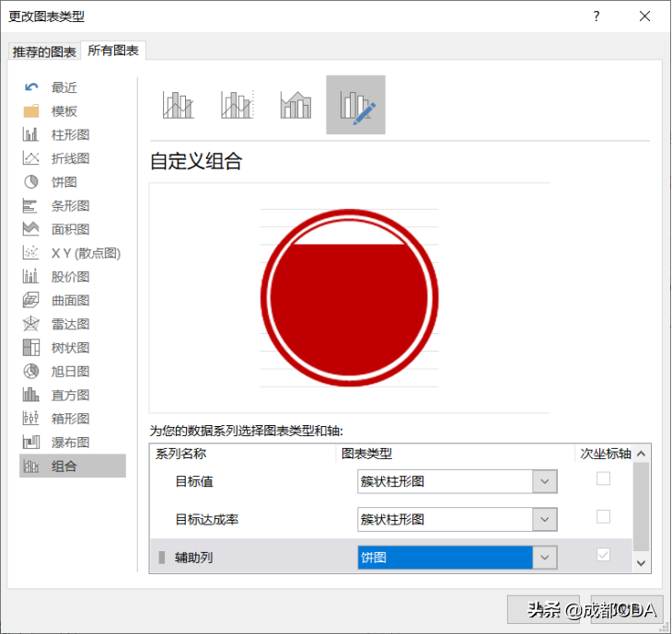
Task: Select the Radar chart (雷达图) icon
Action: 31,324
